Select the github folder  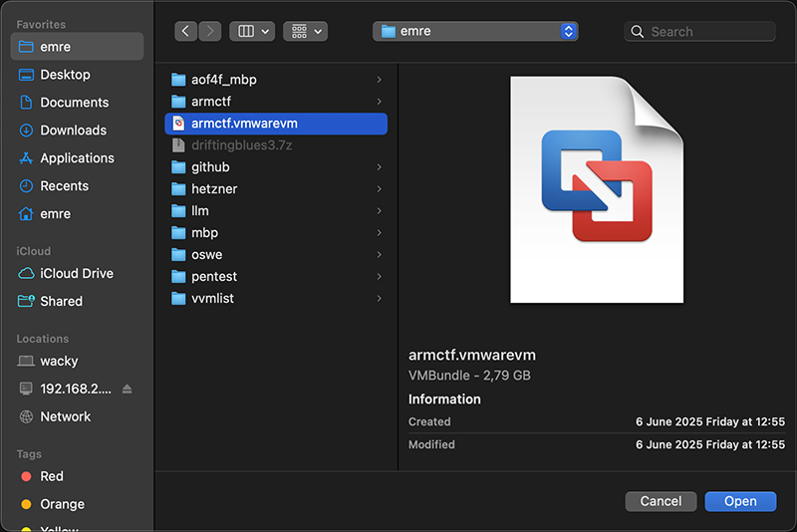210,167
